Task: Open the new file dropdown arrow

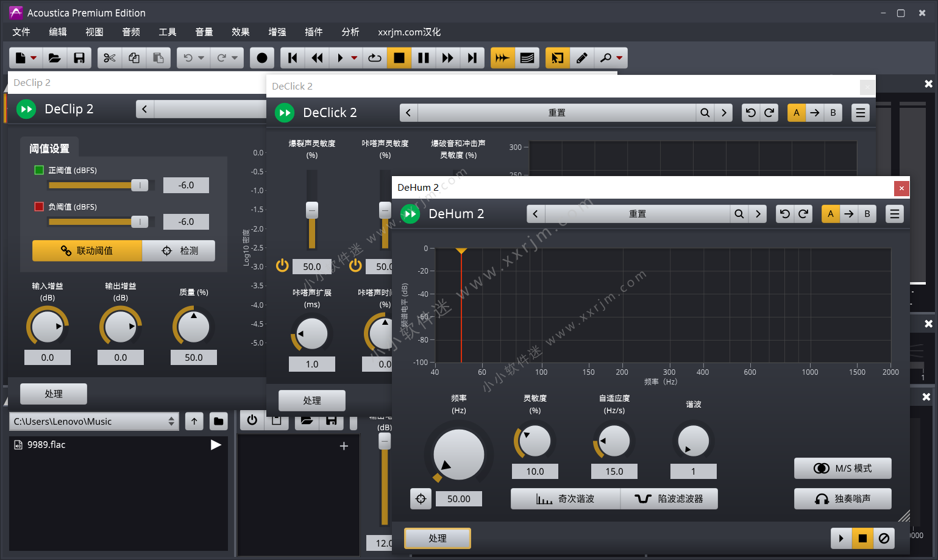Action: 34,58
